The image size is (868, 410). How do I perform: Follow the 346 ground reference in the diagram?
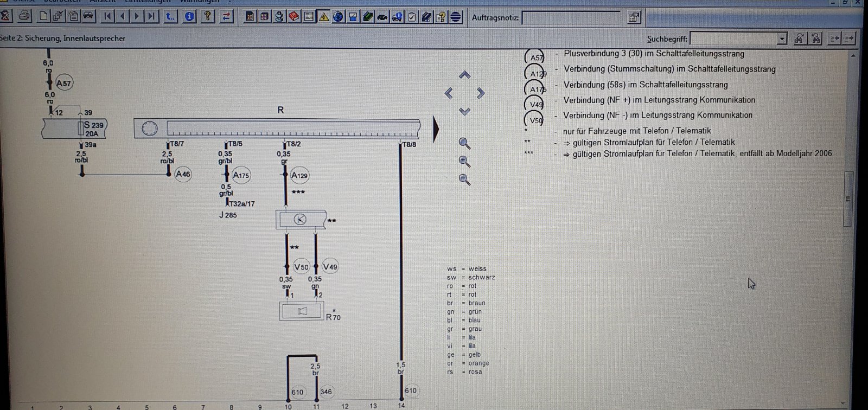pos(326,392)
